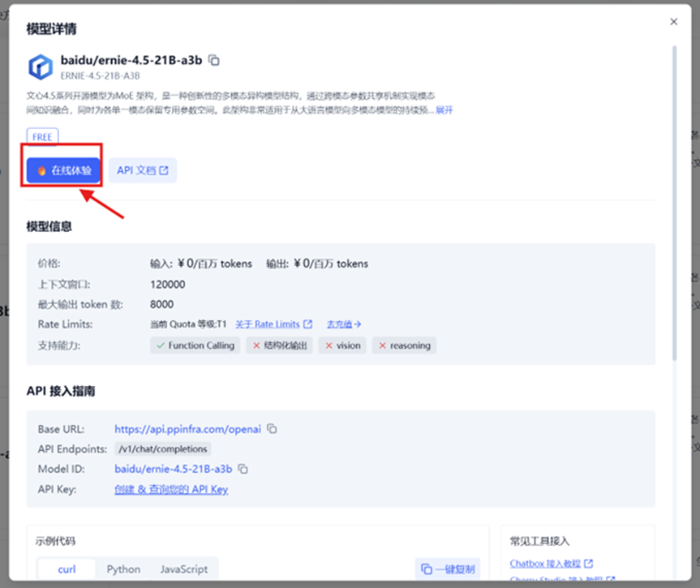Click the context window value 120000
Image resolution: width=700 pixels, height=588 pixels.
click(x=167, y=285)
